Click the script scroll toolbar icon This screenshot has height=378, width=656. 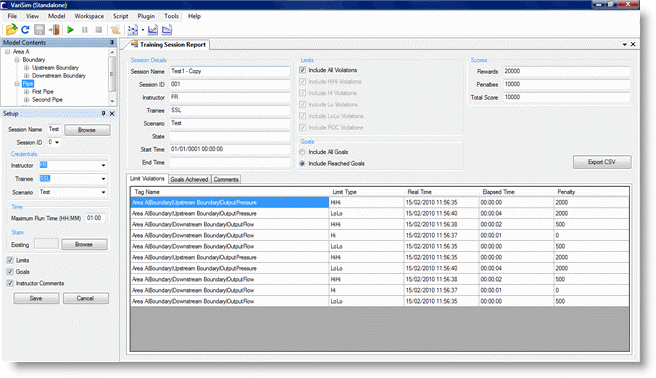click(x=115, y=30)
